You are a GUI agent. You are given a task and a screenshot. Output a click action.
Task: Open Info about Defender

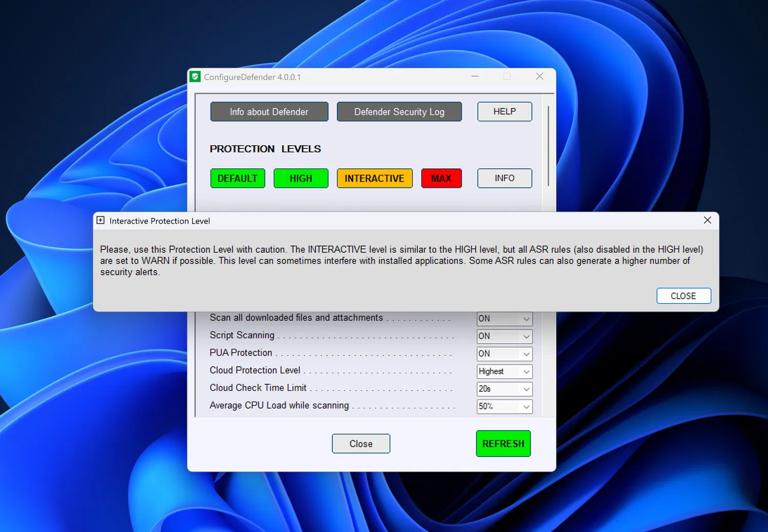(269, 112)
